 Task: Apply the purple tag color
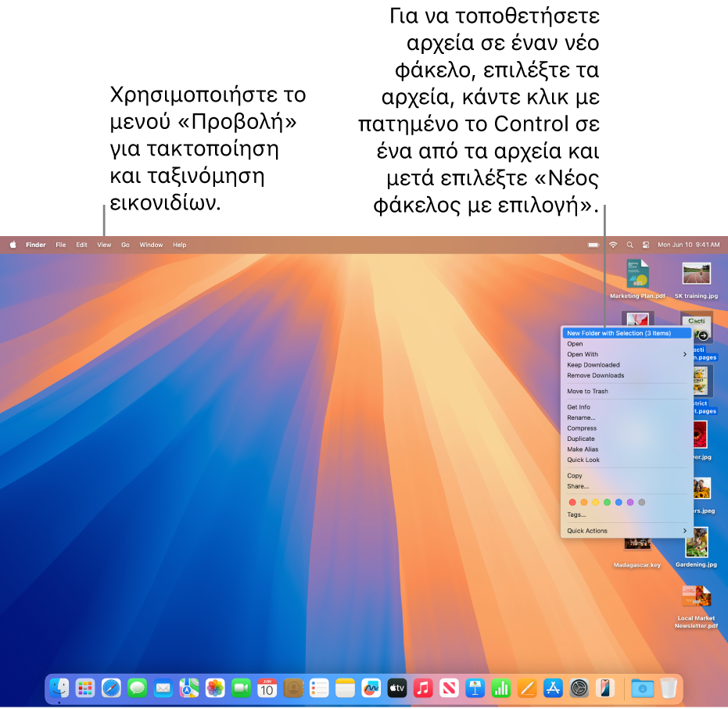630,502
